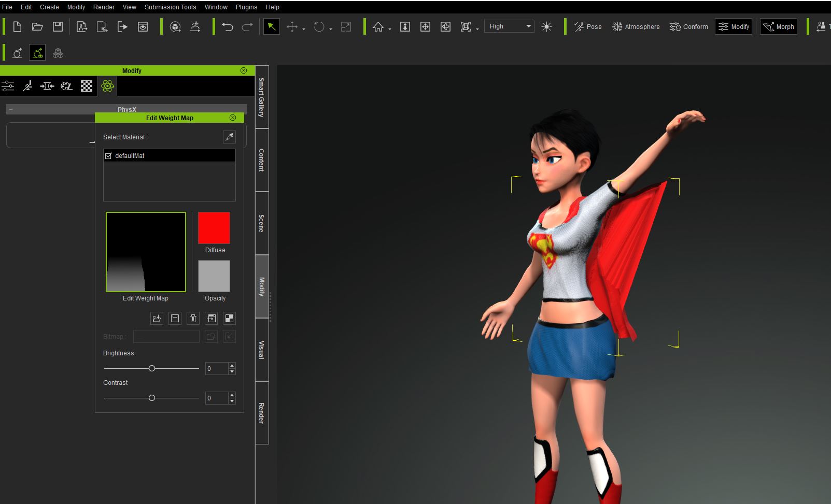The width and height of the screenshot is (831, 504).
Task: Switch to the Scene side tab
Action: [262, 223]
